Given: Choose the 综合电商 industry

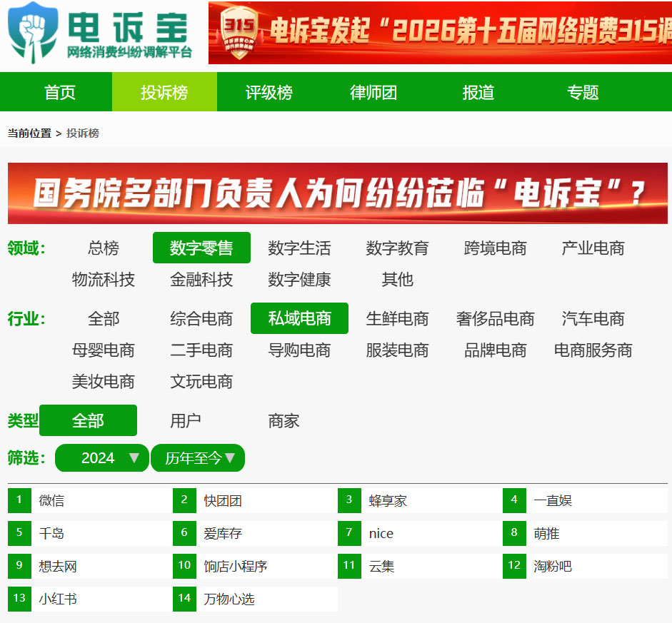Looking at the screenshot, I should click(x=201, y=318).
